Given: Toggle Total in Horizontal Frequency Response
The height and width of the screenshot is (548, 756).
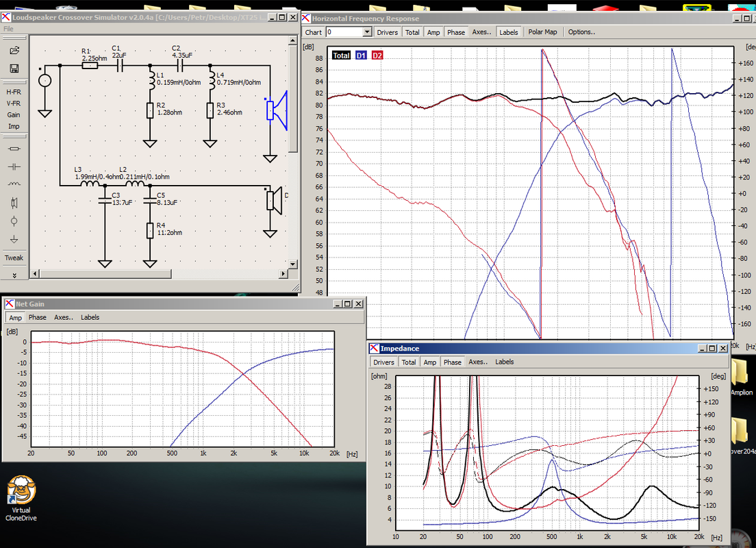Looking at the screenshot, I should pyautogui.click(x=412, y=32).
